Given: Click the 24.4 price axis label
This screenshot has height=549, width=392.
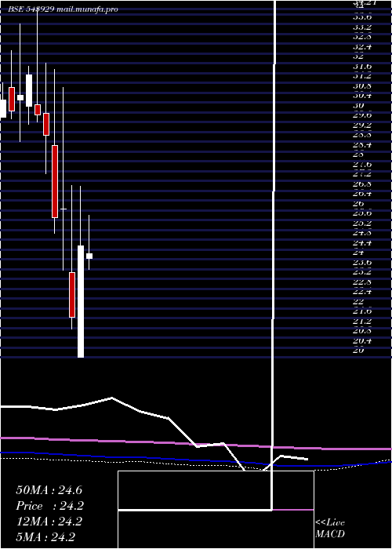Looking at the screenshot, I should coord(362,242).
